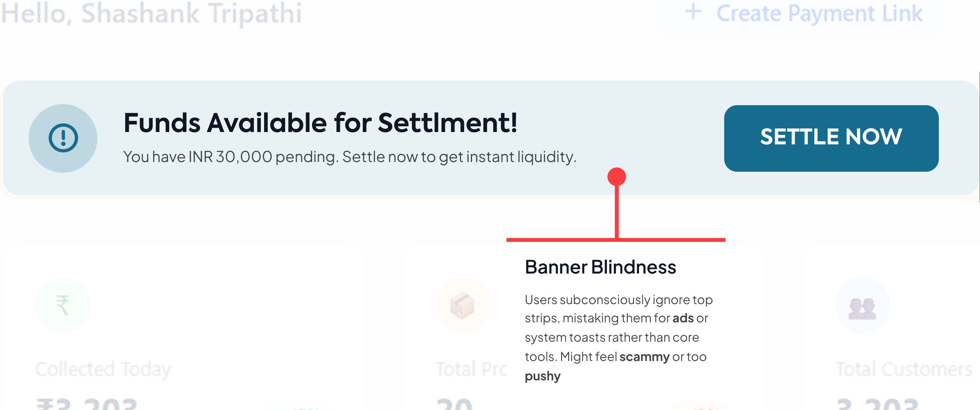Click the bold word pushy
Viewport: 980px width, 410px height.
tap(542, 376)
